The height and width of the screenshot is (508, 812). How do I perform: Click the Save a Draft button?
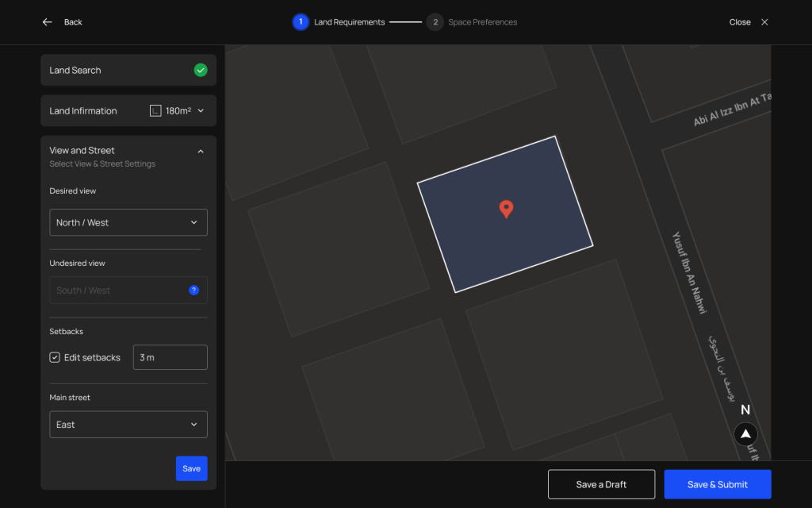click(x=601, y=484)
